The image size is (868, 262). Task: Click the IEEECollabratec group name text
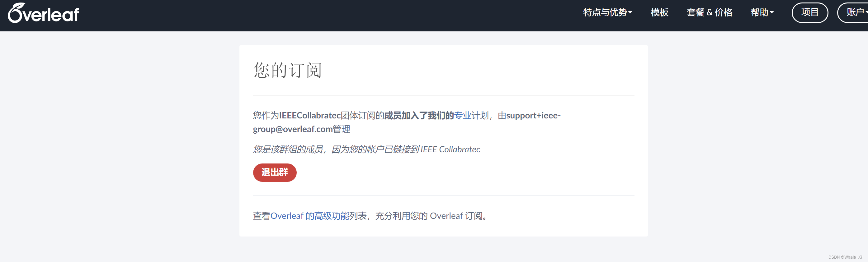pos(310,115)
